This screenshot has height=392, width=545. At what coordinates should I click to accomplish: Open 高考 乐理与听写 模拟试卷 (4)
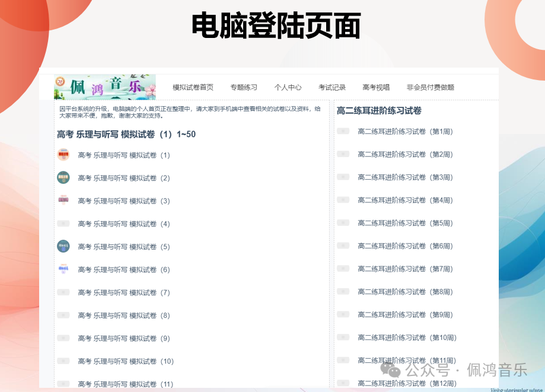pyautogui.click(x=124, y=224)
